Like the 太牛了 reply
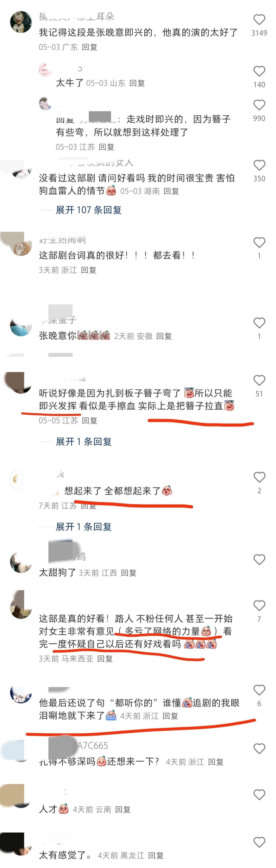The image size is (276, 868). coord(259,71)
